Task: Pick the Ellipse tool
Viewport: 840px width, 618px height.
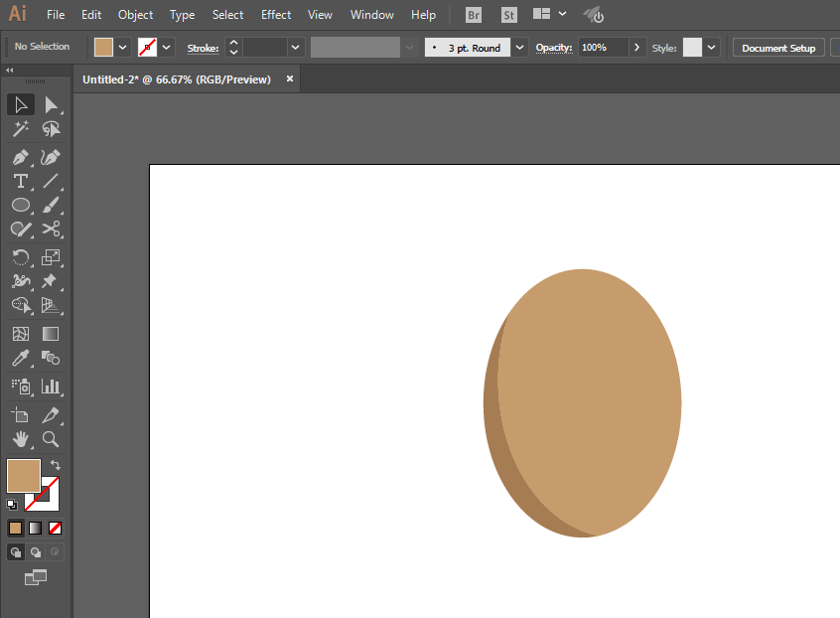Action: coord(20,206)
